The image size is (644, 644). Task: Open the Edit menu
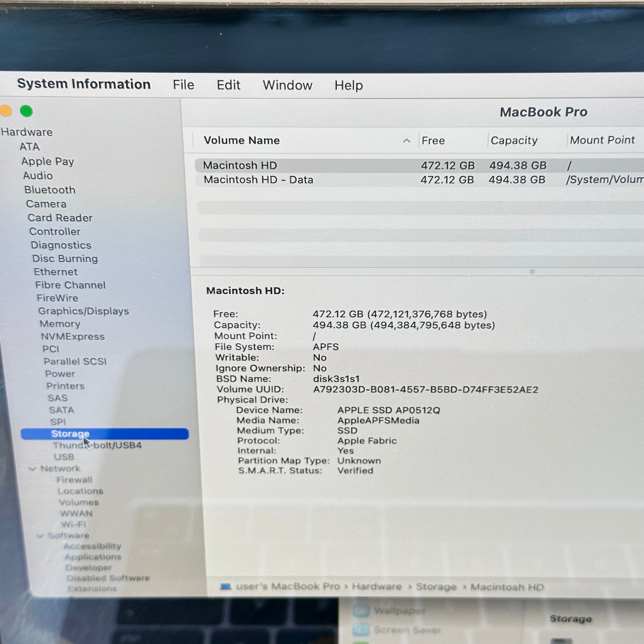228,85
